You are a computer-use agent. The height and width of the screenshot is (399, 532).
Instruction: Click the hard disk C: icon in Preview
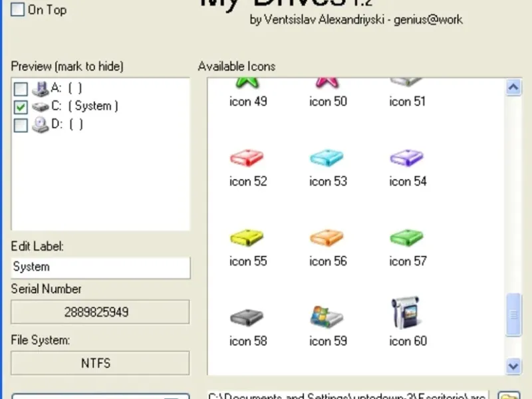tap(41, 107)
